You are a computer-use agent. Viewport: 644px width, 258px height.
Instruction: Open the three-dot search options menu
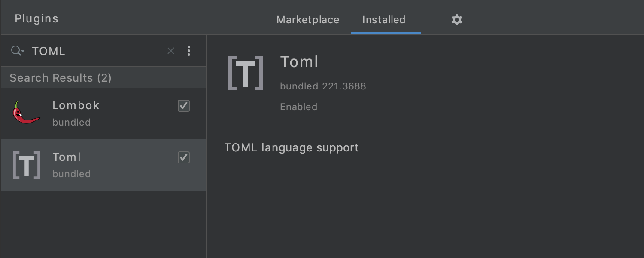point(189,51)
